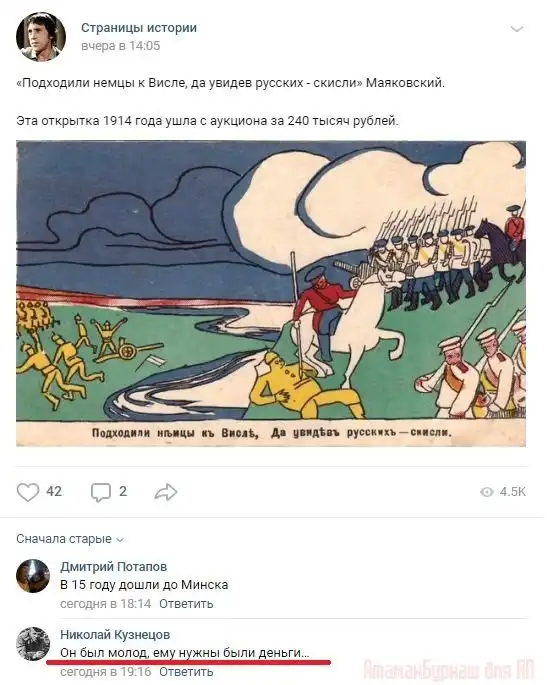Image resolution: width=547 pixels, height=685 pixels.
Task: Click the comment timestamp сегодня в 18:14
Action: coord(106,604)
